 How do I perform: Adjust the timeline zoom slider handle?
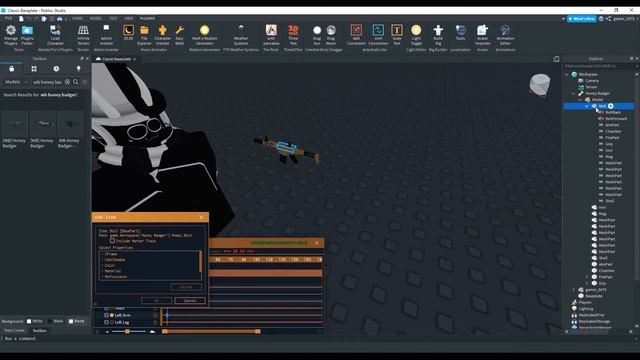127,331
